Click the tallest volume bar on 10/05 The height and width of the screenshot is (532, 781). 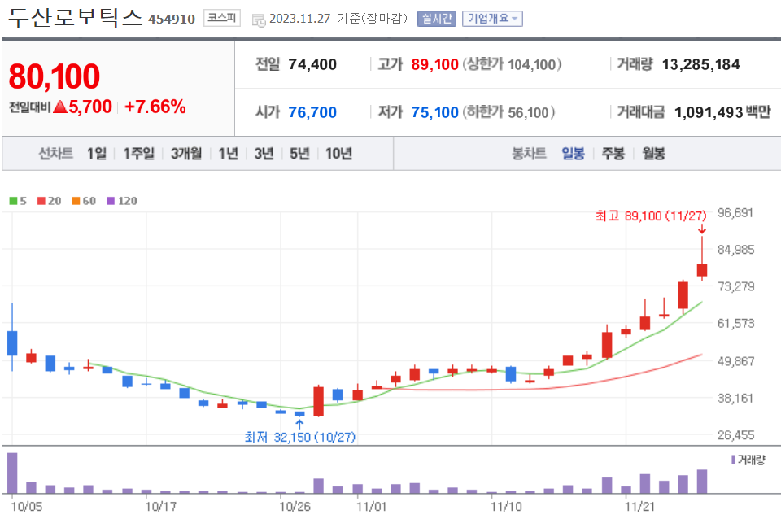(x=12, y=473)
